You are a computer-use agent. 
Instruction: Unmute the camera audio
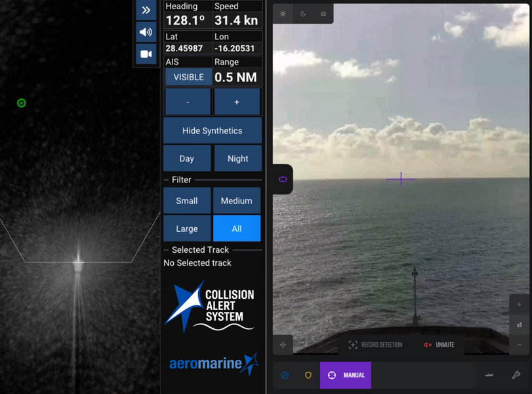(439, 345)
